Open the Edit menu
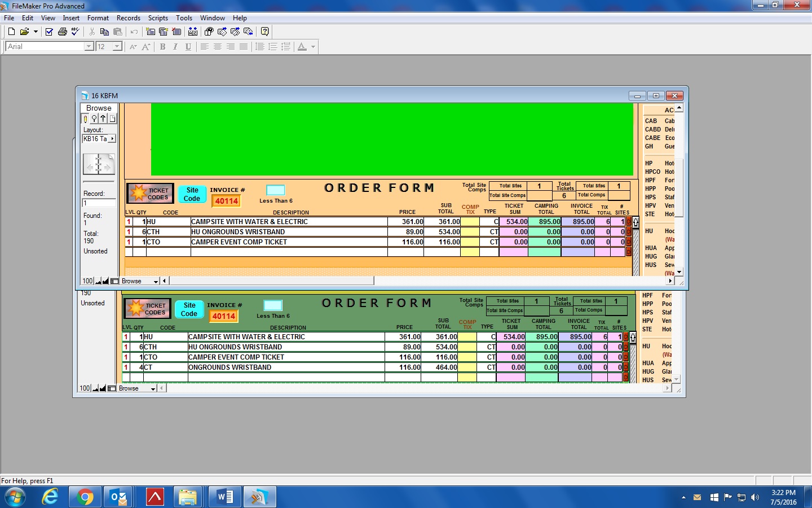This screenshot has height=508, width=812. click(x=28, y=18)
